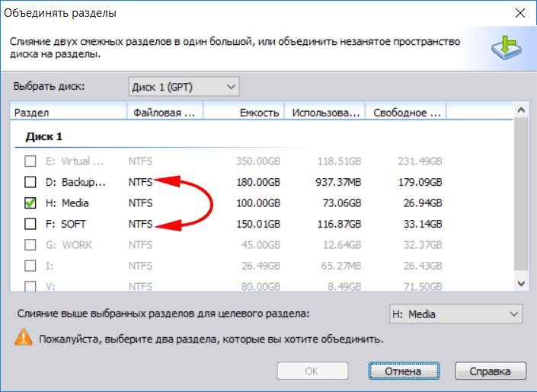Sort by the Емкость column header
Viewport: 537px width, 392px height.
[x=244, y=113]
